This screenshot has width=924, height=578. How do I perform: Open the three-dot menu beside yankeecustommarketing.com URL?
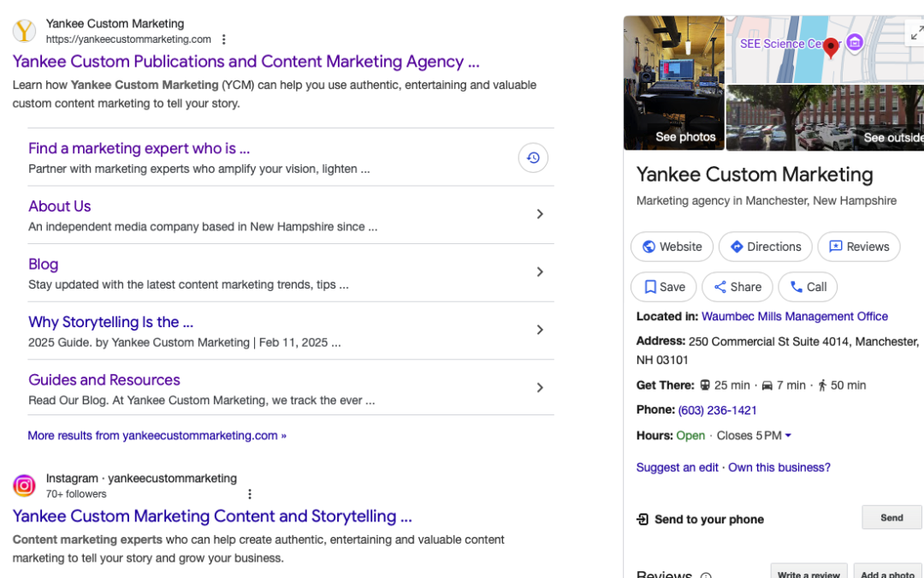click(223, 39)
